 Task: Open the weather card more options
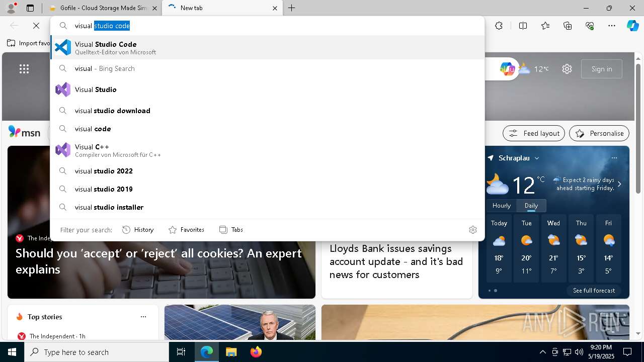pyautogui.click(x=614, y=158)
